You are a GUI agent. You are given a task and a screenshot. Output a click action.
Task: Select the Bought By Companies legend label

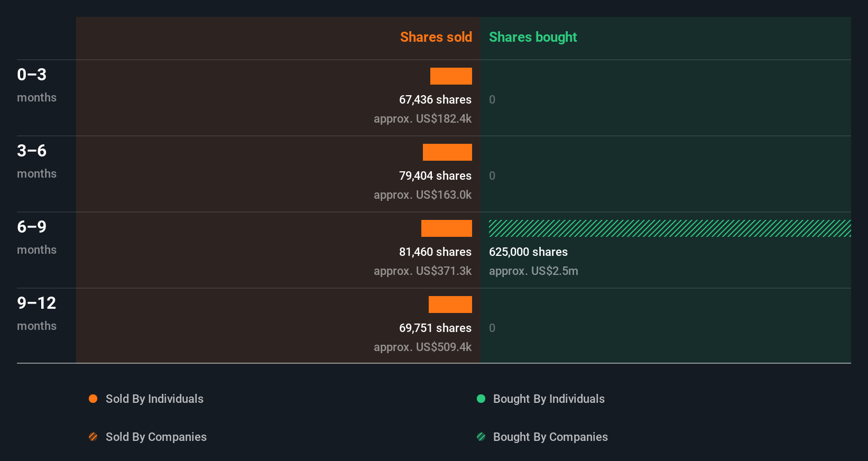coord(550,437)
